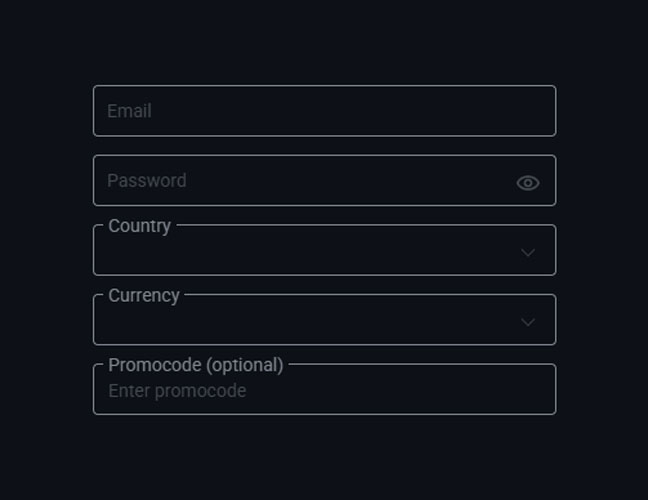648x500 pixels.
Task: Open the Country dropdown list
Action: pyautogui.click(x=324, y=250)
